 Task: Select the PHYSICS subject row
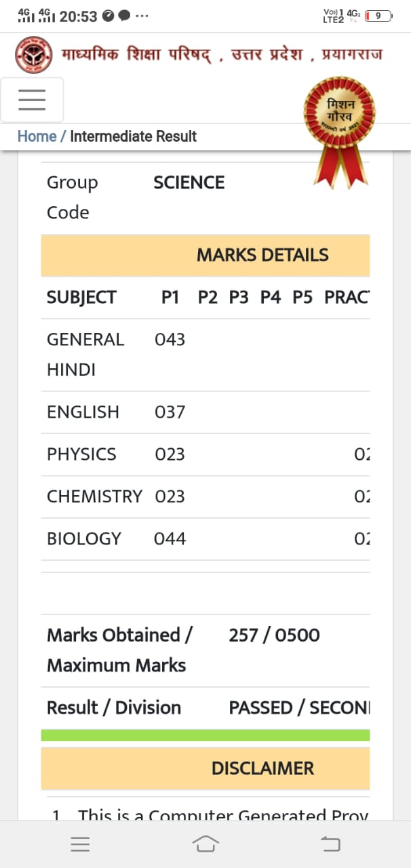pyautogui.click(x=81, y=454)
